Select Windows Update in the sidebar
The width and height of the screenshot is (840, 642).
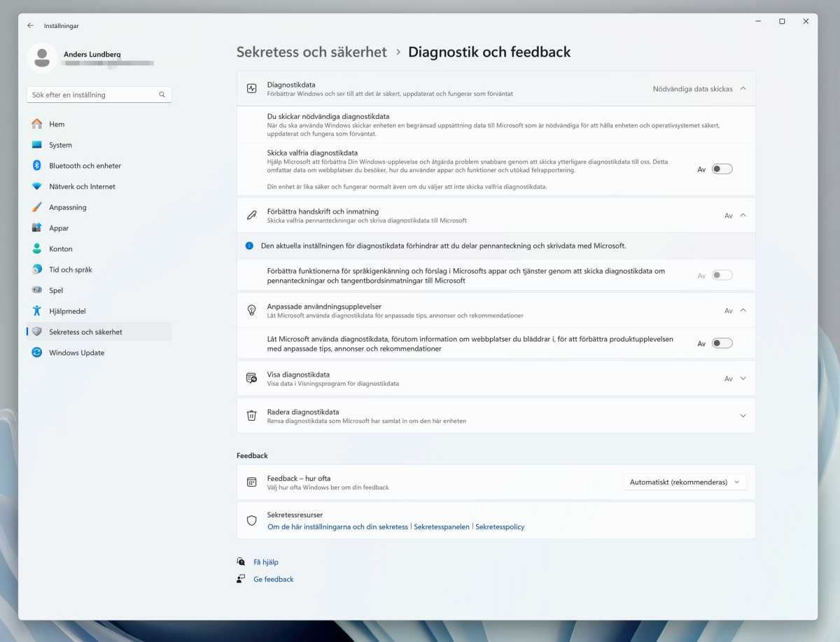coord(99,353)
